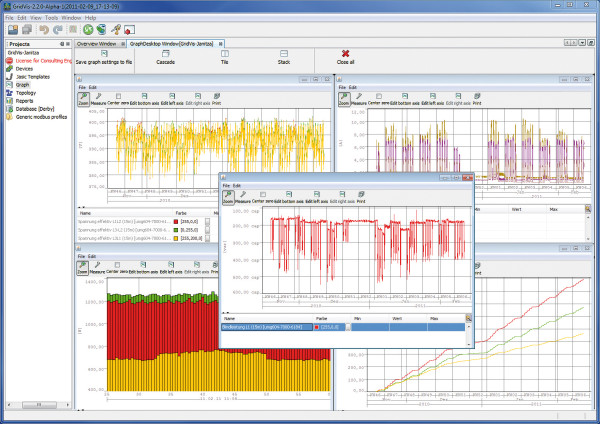Select Graph in the Projects tree
Viewport: 600px width, 424px height.
coord(21,85)
